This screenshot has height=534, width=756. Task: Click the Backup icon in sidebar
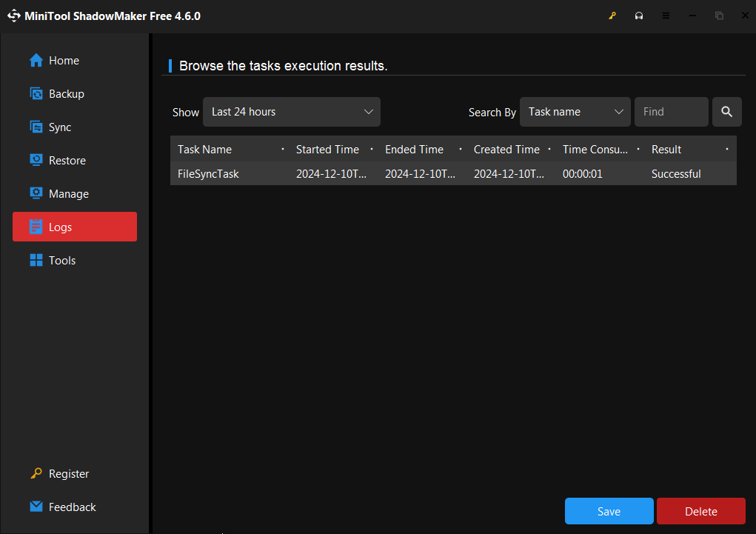[x=36, y=93]
